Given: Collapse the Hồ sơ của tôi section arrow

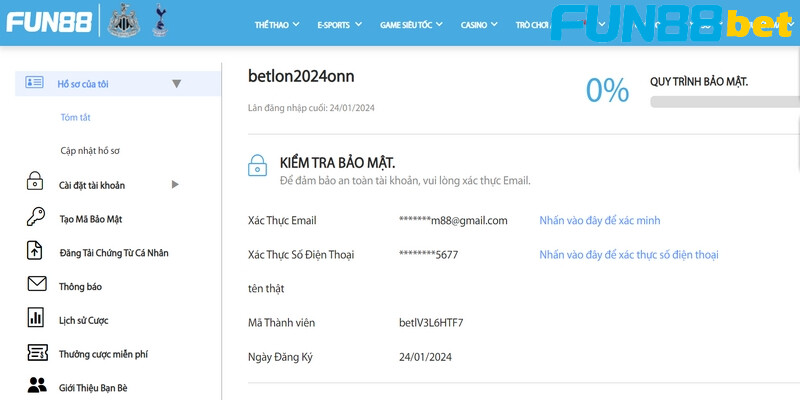Looking at the screenshot, I should point(177,84).
